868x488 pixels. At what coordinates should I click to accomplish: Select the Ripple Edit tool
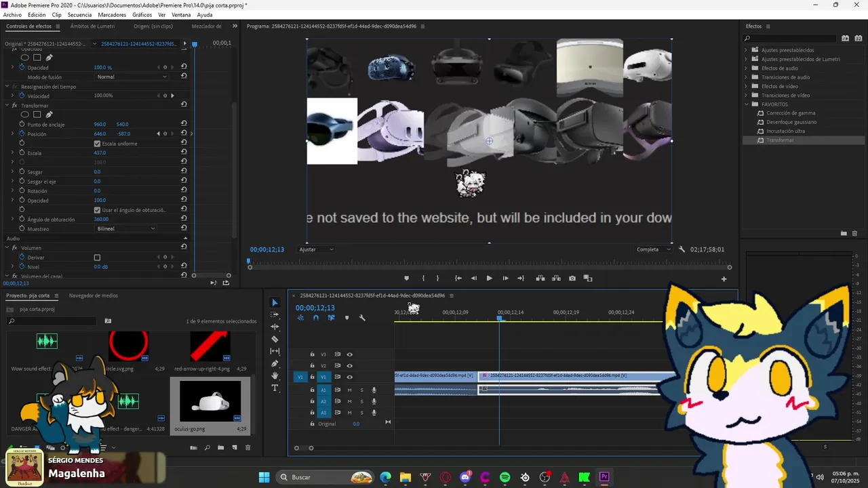coord(275,327)
